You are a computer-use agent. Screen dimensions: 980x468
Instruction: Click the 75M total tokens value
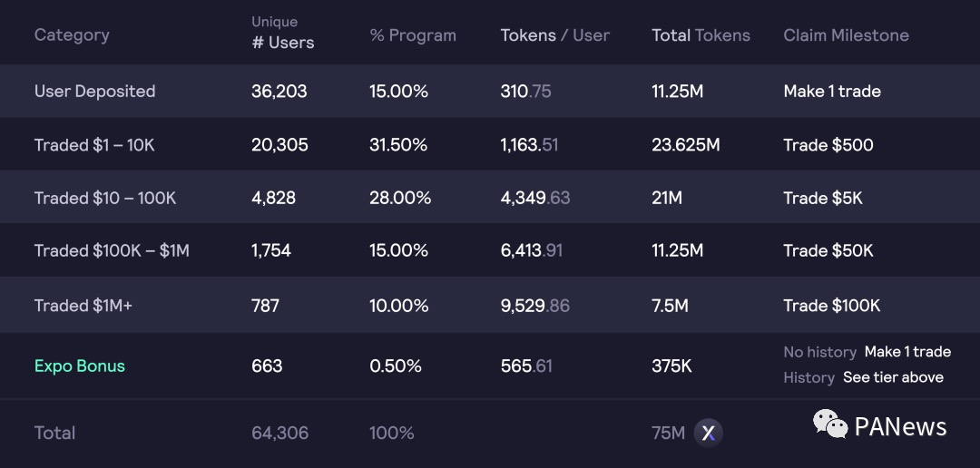[668, 433]
